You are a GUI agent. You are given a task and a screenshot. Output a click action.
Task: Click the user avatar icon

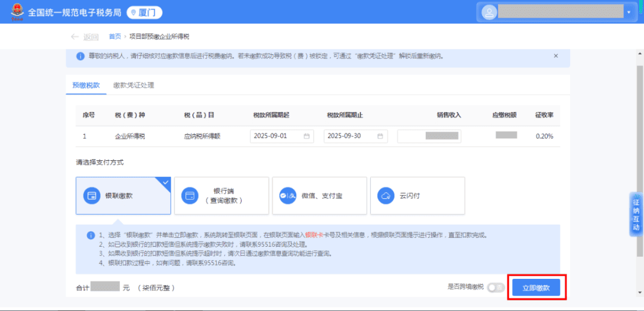[x=489, y=12]
